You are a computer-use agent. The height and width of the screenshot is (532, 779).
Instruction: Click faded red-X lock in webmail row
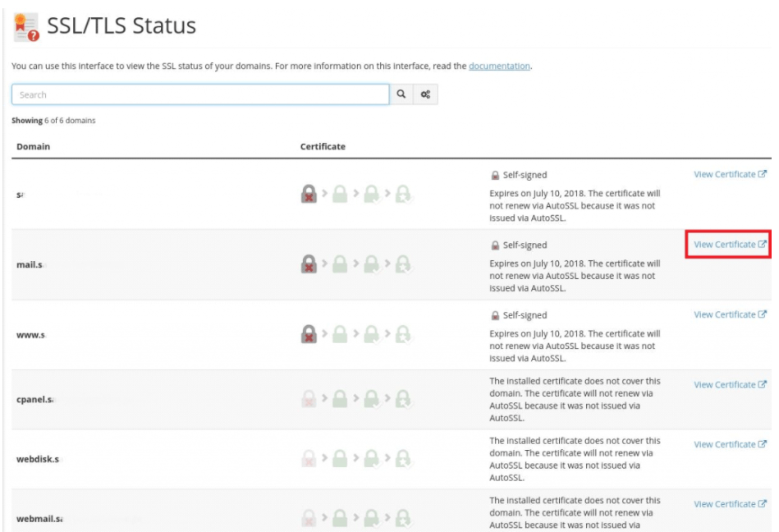coord(309,518)
